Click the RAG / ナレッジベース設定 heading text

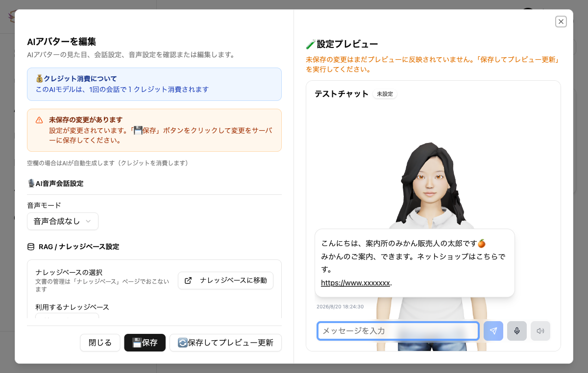click(x=79, y=247)
